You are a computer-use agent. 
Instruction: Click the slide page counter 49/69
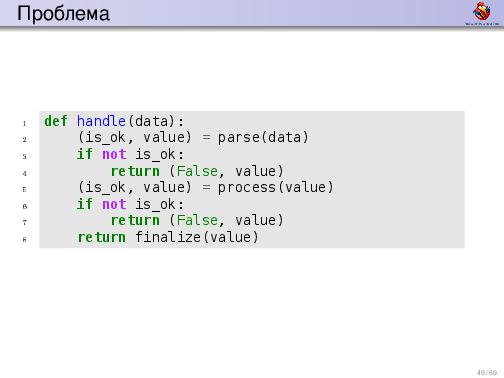487,372
